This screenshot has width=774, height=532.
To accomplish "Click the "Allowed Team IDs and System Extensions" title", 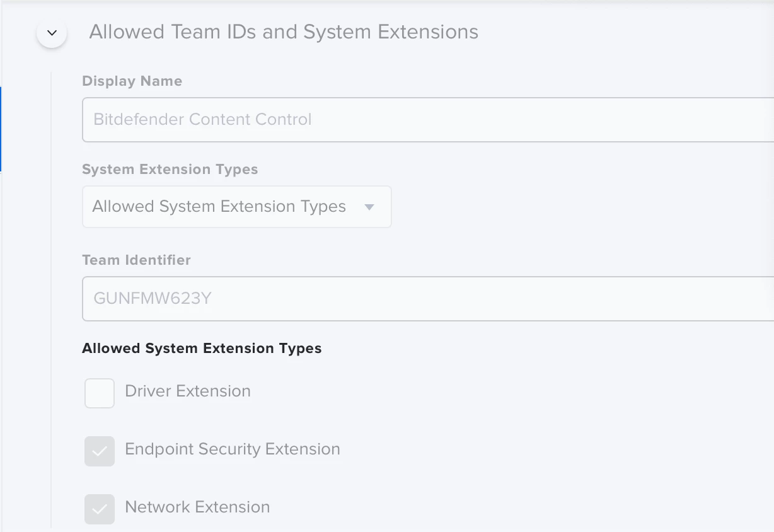I will coord(284,32).
